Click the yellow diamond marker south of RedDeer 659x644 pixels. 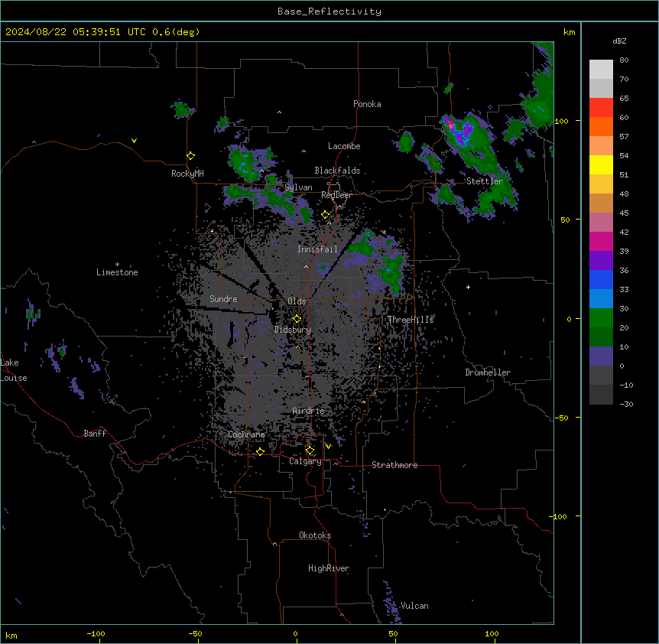point(326,215)
